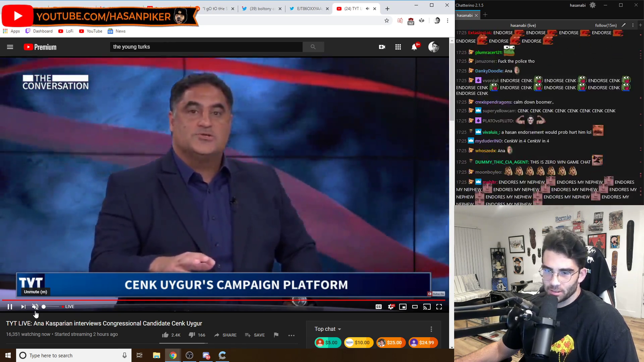
Task: Like the TYT LIVE video
Action: click(x=171, y=335)
